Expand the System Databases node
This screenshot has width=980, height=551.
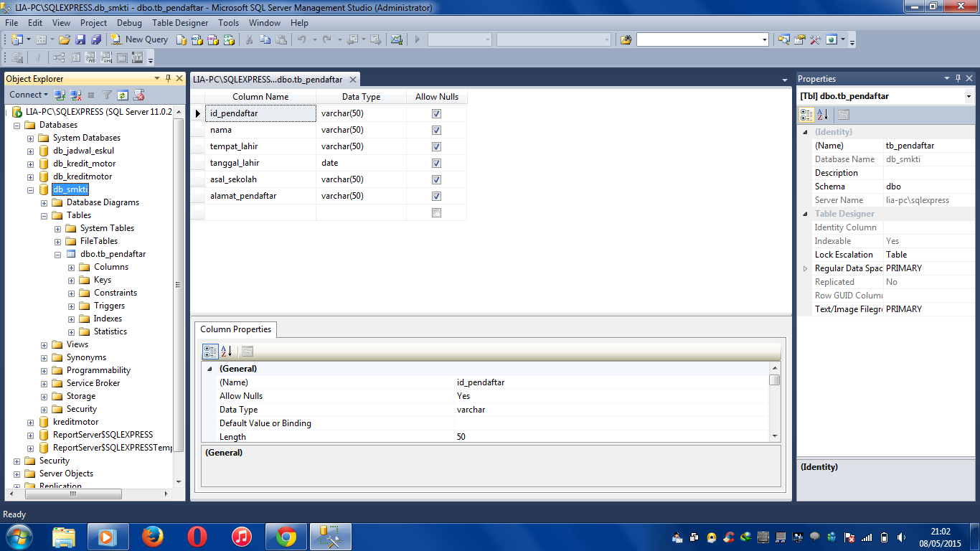click(x=30, y=138)
